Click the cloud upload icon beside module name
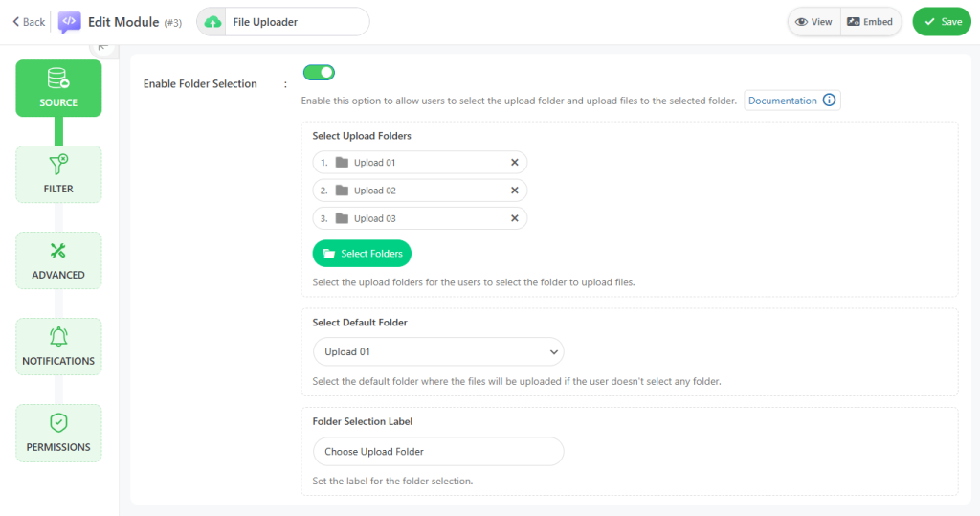Image resolution: width=980 pixels, height=516 pixels. click(212, 22)
